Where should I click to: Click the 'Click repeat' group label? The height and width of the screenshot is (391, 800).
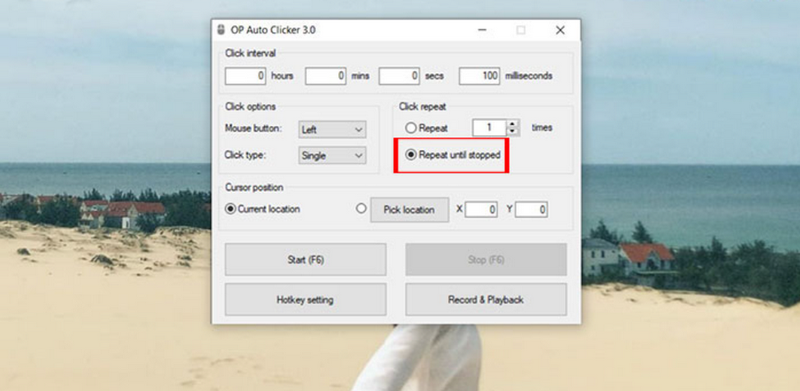(x=422, y=107)
